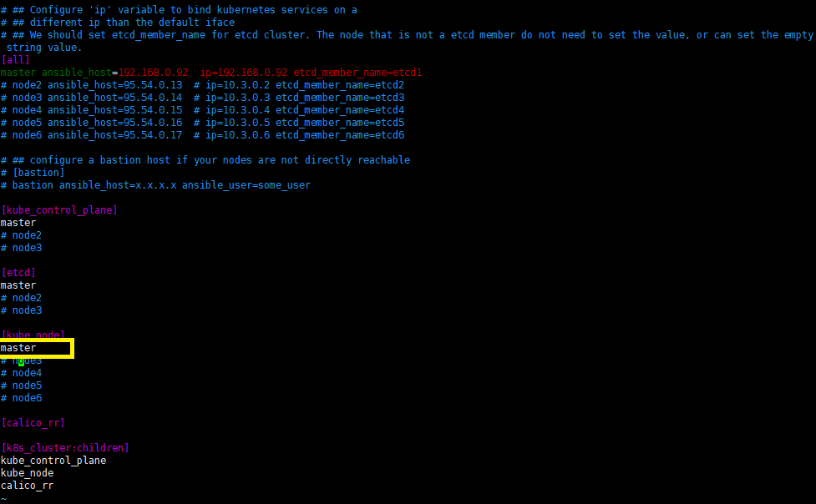Click the [kube_control_plane] header
816x504 pixels.
59,210
